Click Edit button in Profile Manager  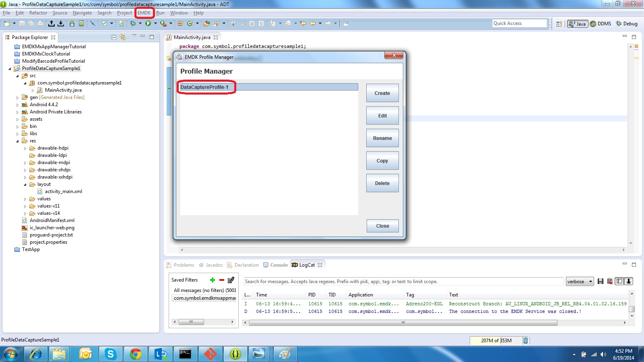pyautogui.click(x=382, y=115)
